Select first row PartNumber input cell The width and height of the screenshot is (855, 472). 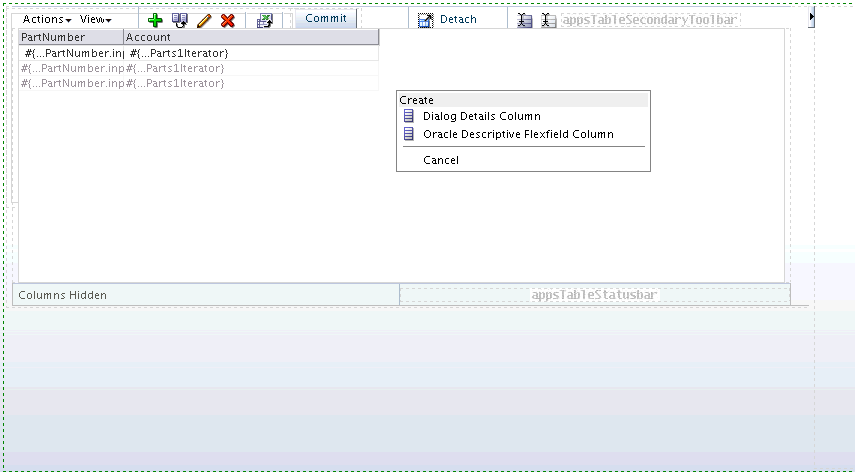73,53
